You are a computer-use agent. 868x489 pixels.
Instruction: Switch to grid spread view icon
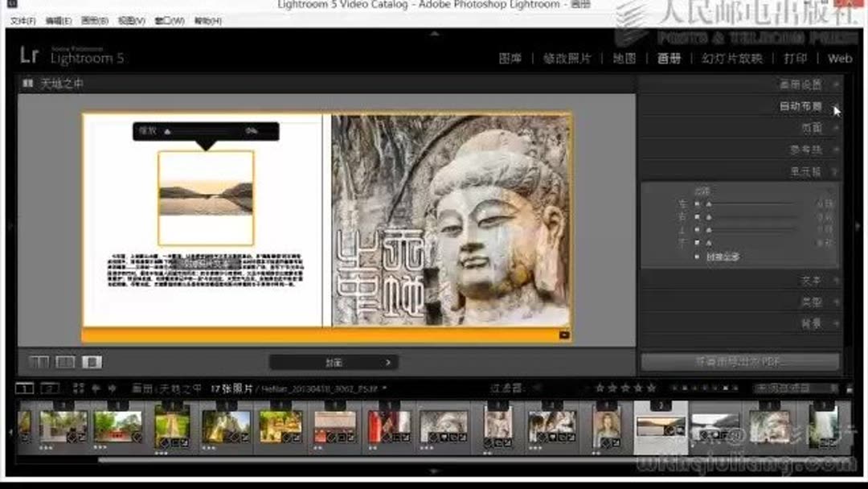[64, 362]
